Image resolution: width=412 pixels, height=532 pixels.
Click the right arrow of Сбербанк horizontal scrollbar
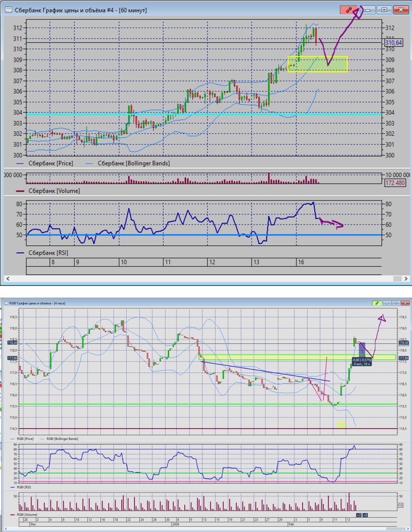tap(405, 278)
